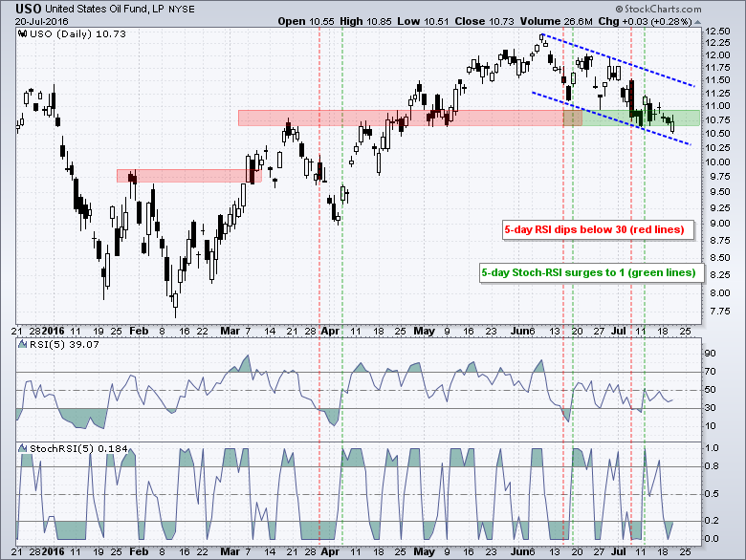Click the 'United States Oil Fund, LP' name
This screenshot has height=560, width=746.
click(x=104, y=9)
